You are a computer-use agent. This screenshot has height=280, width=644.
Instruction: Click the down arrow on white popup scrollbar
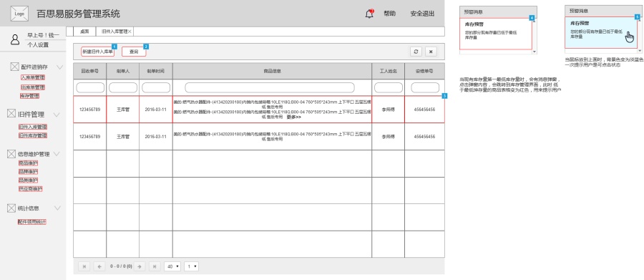click(x=535, y=52)
